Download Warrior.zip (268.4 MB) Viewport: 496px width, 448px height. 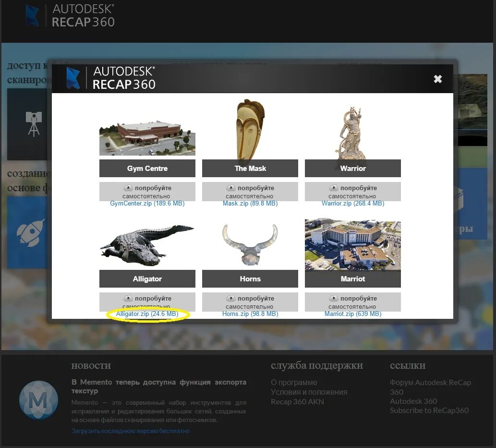pyautogui.click(x=353, y=204)
